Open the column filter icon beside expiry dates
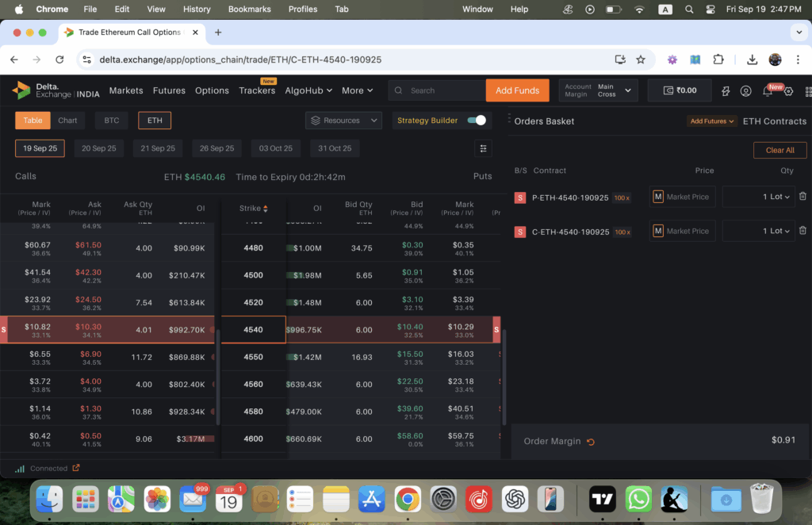Viewport: 812px width, 525px height. [483, 148]
